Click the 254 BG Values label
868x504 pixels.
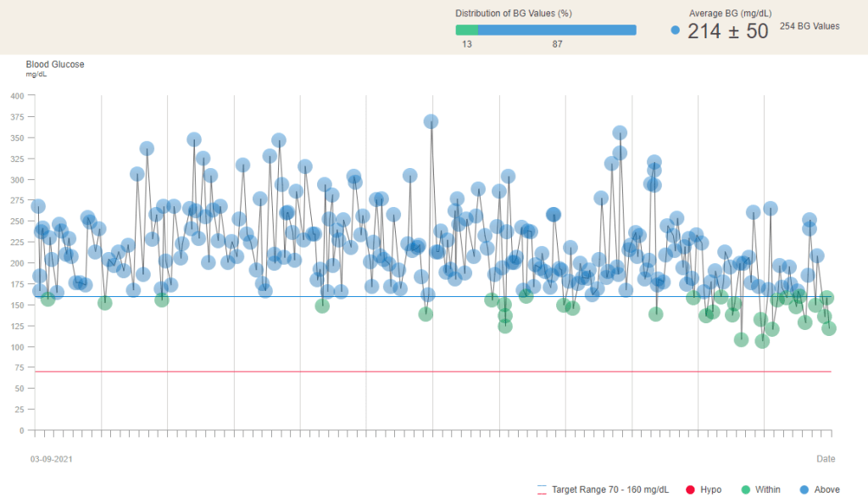[810, 26]
